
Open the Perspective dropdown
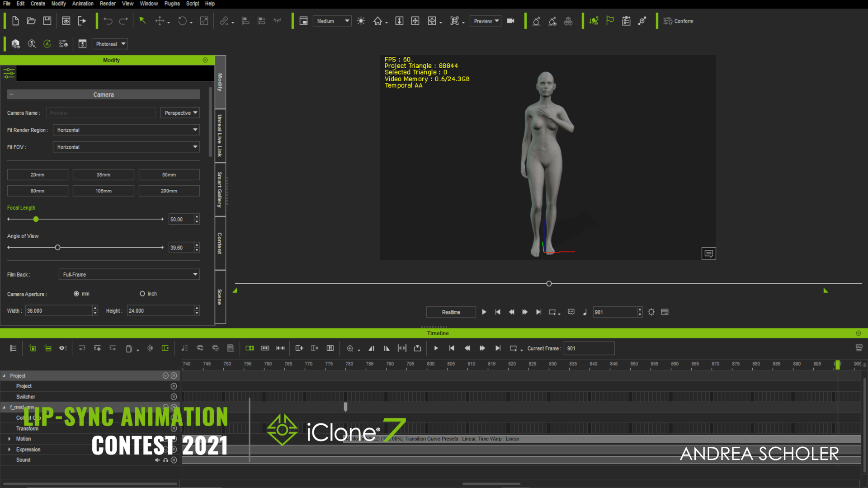(180, 113)
